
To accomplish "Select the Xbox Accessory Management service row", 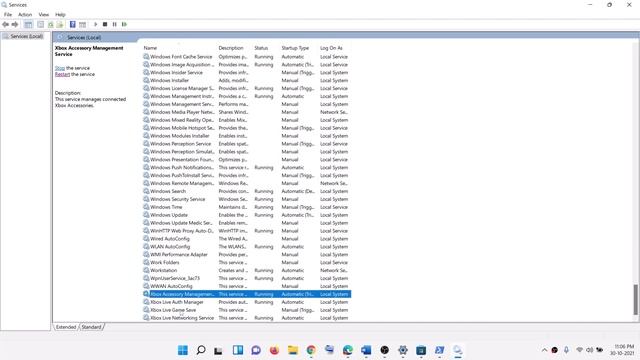I will pos(247,294).
